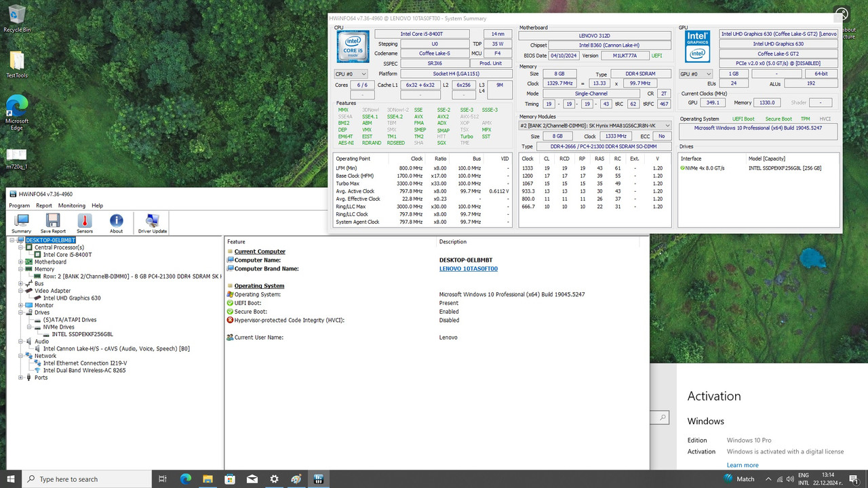868x488 pixels.
Task: Click the Match item in taskbar
Action: 738,479
